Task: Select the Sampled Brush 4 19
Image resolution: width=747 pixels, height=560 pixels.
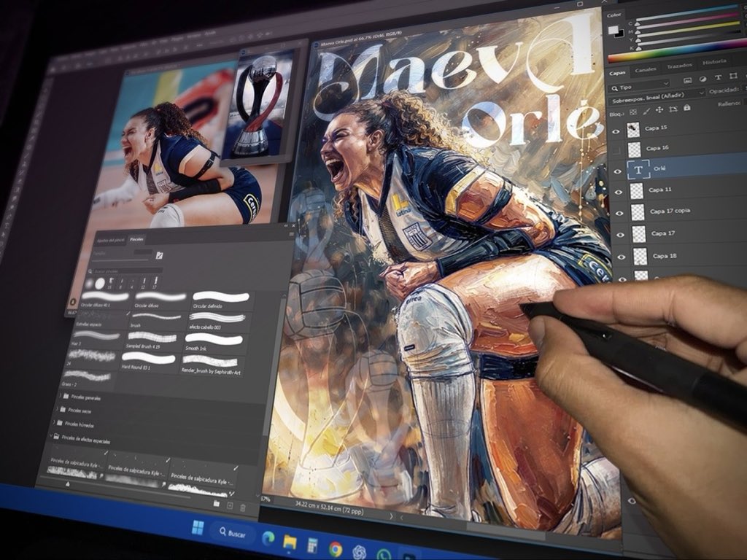Action: tap(153, 340)
